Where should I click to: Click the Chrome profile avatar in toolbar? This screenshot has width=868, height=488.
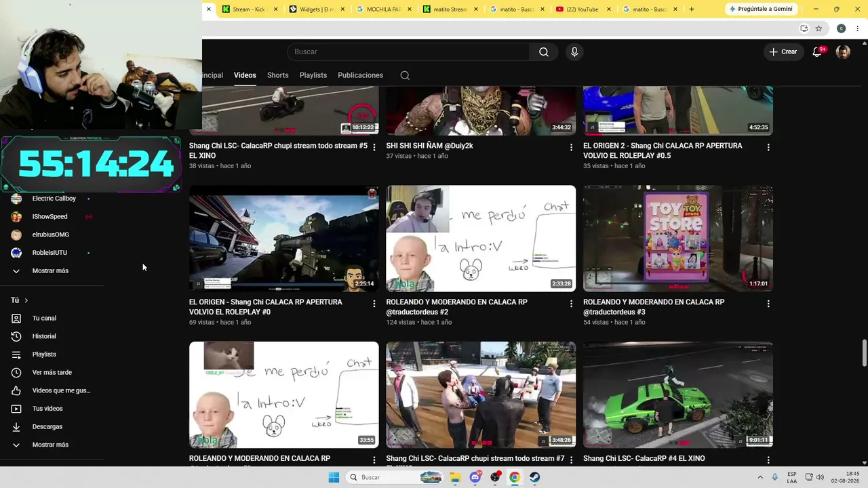pyautogui.click(x=841, y=28)
